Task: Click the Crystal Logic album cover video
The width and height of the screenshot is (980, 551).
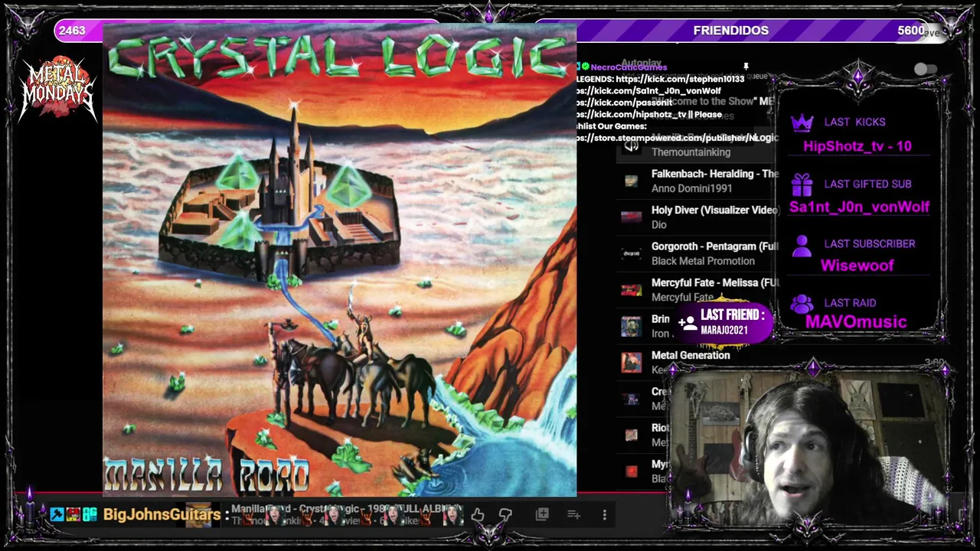Action: click(x=339, y=259)
